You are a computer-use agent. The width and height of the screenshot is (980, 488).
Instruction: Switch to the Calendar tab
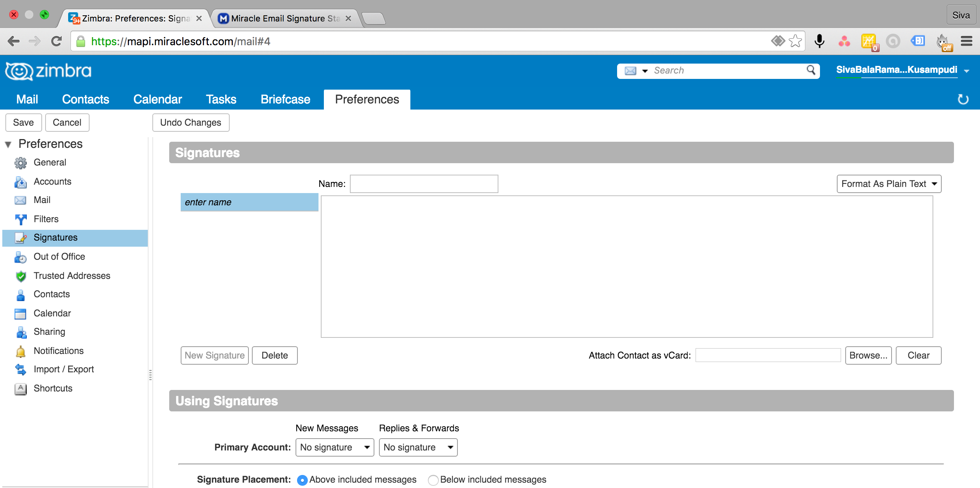pos(157,100)
